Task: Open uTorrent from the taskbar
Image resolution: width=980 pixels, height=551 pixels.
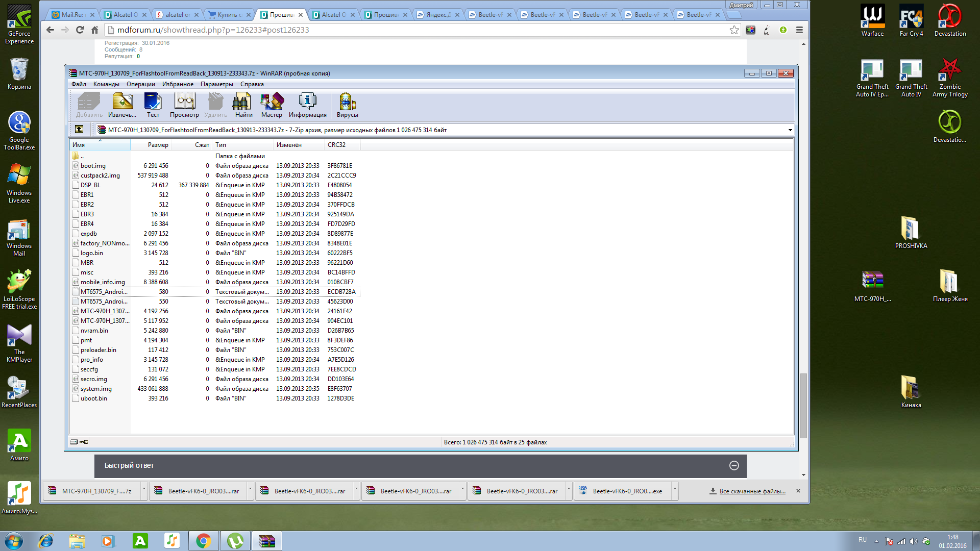Action: point(235,541)
